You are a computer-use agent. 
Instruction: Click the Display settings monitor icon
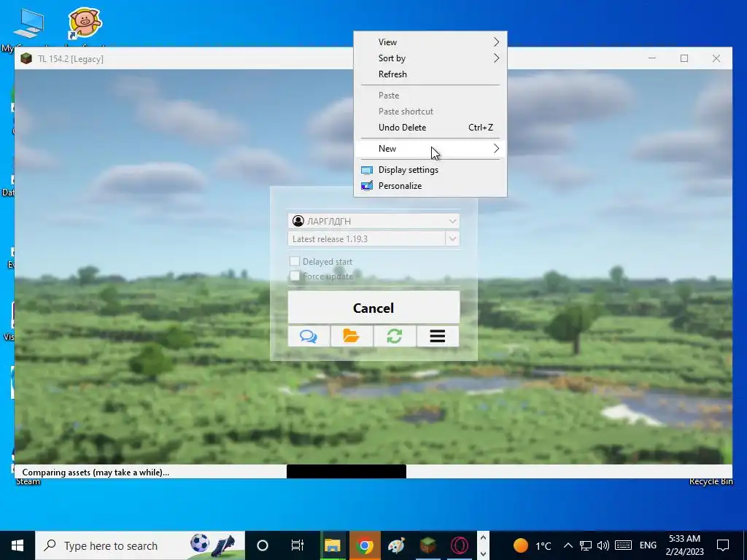coord(367,170)
